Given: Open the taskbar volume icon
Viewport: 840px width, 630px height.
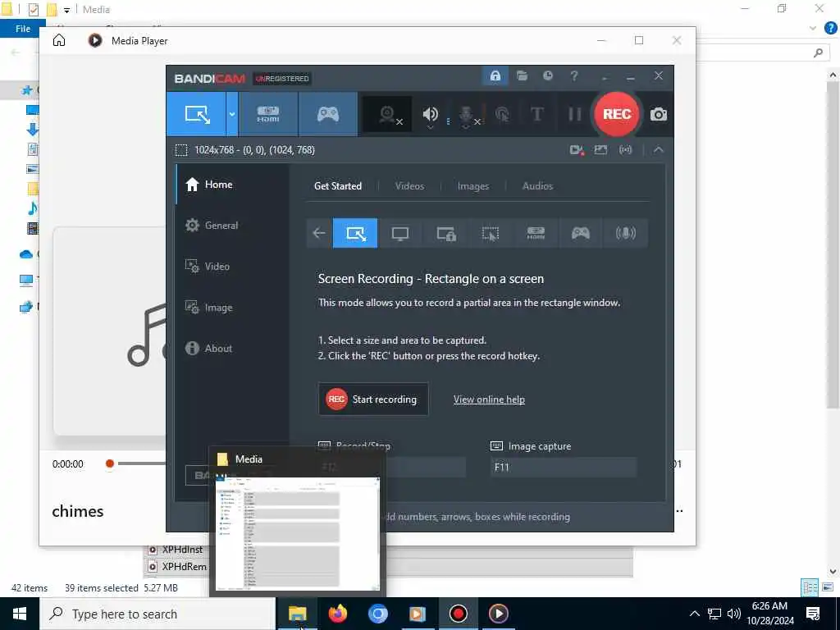Looking at the screenshot, I should 734,614.
